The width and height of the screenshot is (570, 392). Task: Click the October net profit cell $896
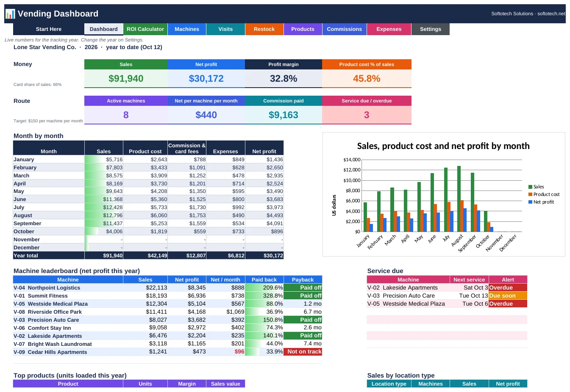click(264, 232)
